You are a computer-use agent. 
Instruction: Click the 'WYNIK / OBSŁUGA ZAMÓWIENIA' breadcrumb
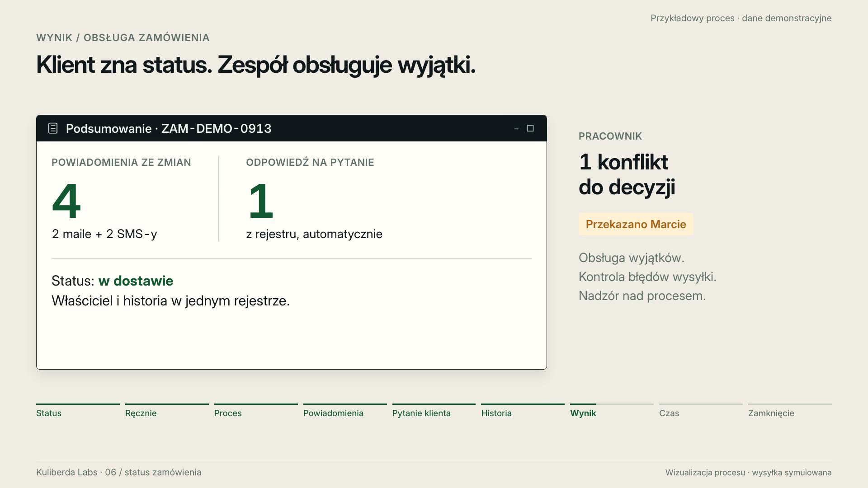coord(123,38)
